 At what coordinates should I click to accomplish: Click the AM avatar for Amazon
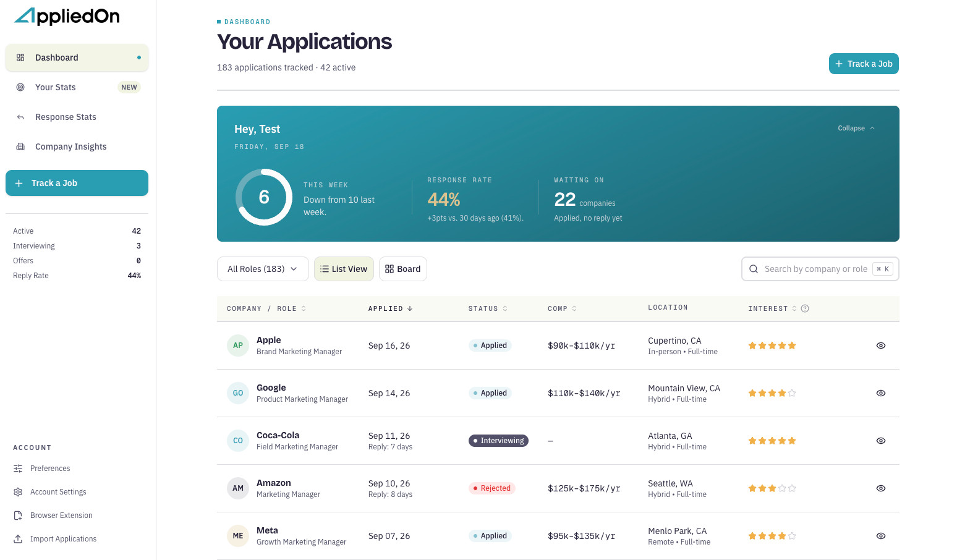click(238, 488)
